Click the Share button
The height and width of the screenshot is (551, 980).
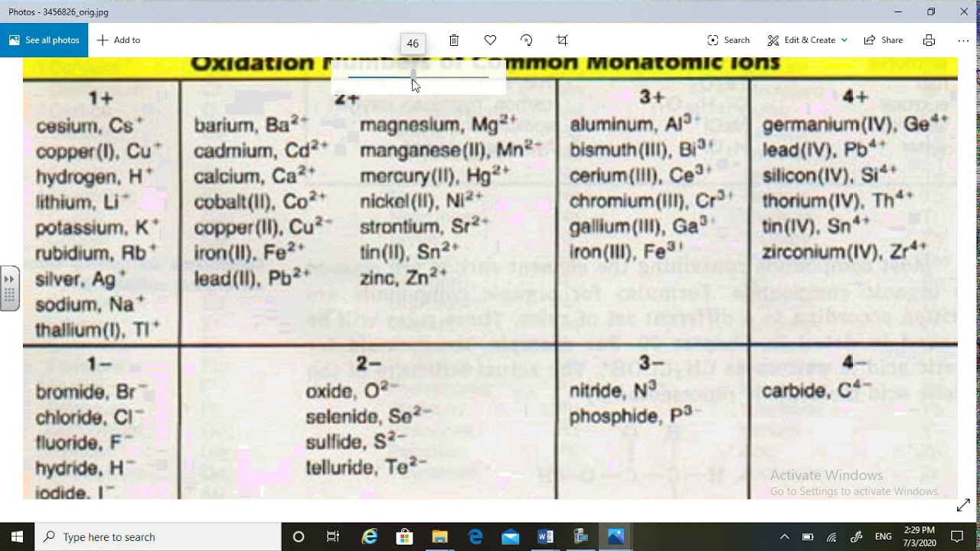(884, 40)
